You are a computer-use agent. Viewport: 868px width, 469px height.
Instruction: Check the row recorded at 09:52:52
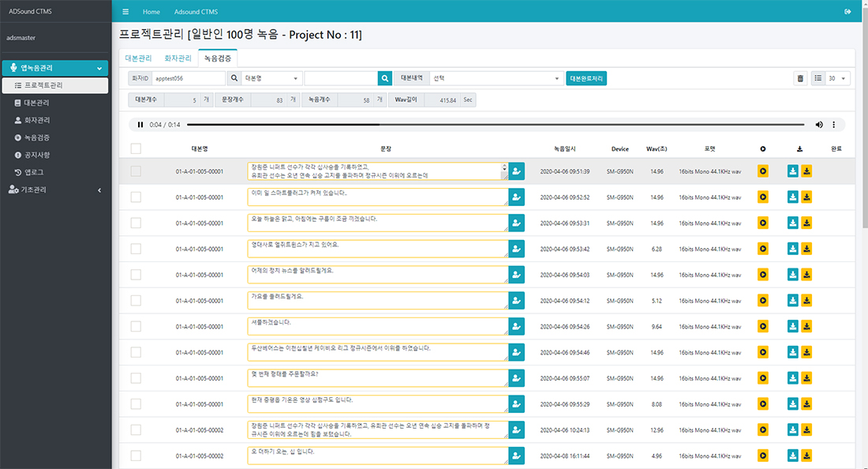[x=136, y=197]
